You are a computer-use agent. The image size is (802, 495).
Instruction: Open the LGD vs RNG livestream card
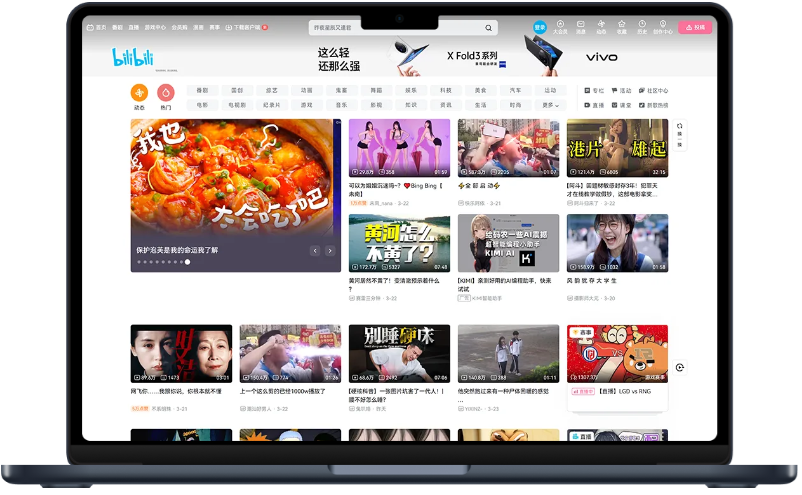(x=617, y=354)
